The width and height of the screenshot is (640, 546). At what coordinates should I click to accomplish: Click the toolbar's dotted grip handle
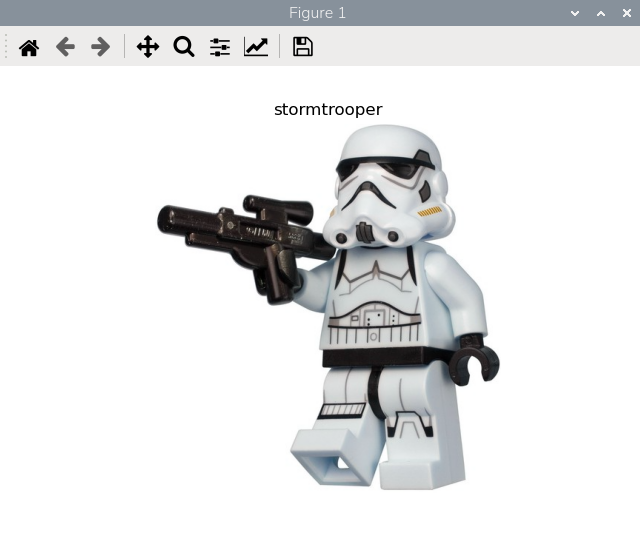click(x=7, y=47)
